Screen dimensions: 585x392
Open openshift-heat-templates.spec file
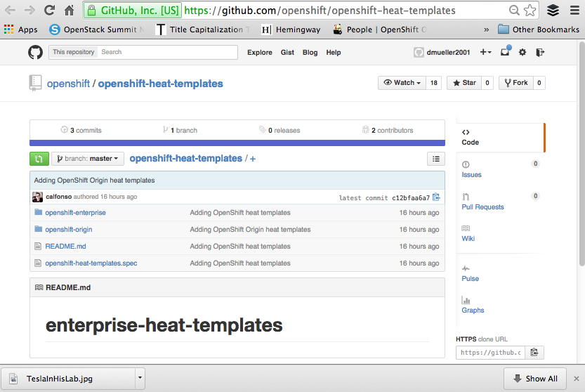(x=91, y=263)
